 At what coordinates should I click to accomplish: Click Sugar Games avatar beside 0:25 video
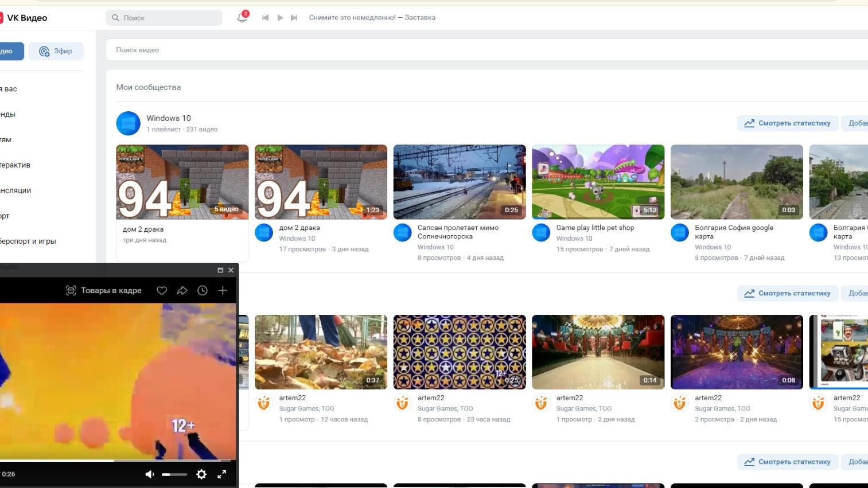click(x=403, y=403)
